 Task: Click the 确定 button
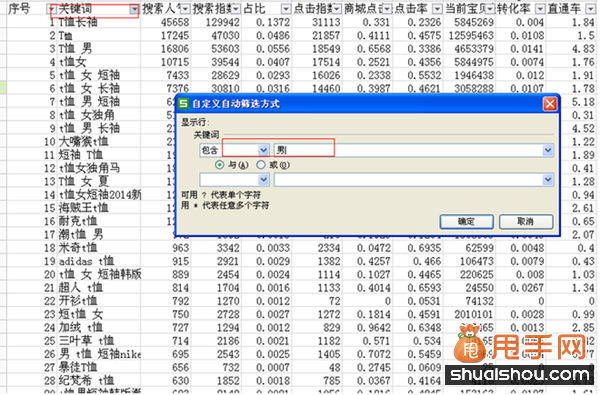(466, 222)
